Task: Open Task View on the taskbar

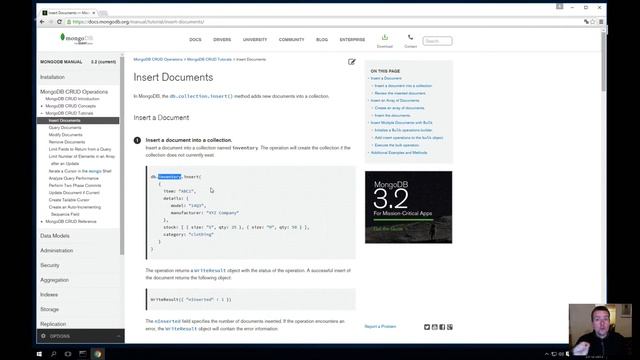Action: [x=68, y=354]
